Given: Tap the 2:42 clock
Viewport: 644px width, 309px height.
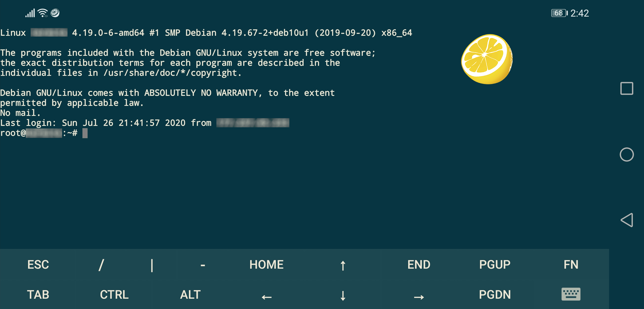Looking at the screenshot, I should (x=580, y=13).
